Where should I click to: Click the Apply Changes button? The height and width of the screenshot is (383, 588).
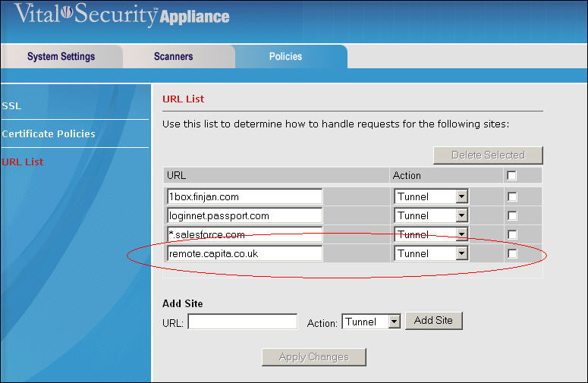313,357
